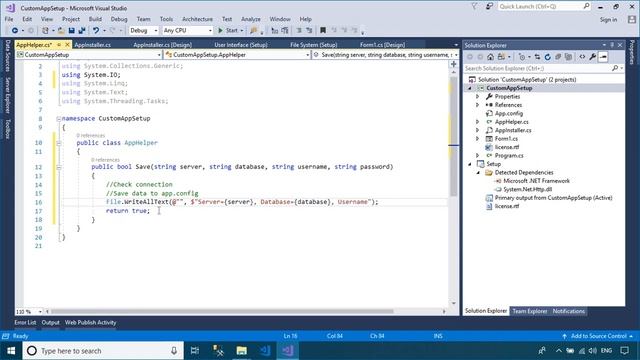Toggle Show All Files in Solution Explorer
Image resolution: width=640 pixels, height=360 pixels.
pos(568,57)
